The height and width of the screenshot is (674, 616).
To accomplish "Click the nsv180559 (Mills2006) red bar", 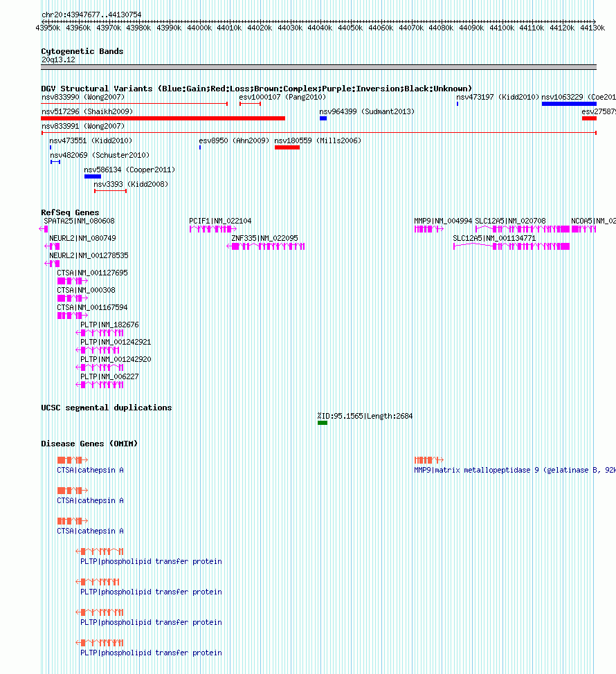I will pos(287,147).
